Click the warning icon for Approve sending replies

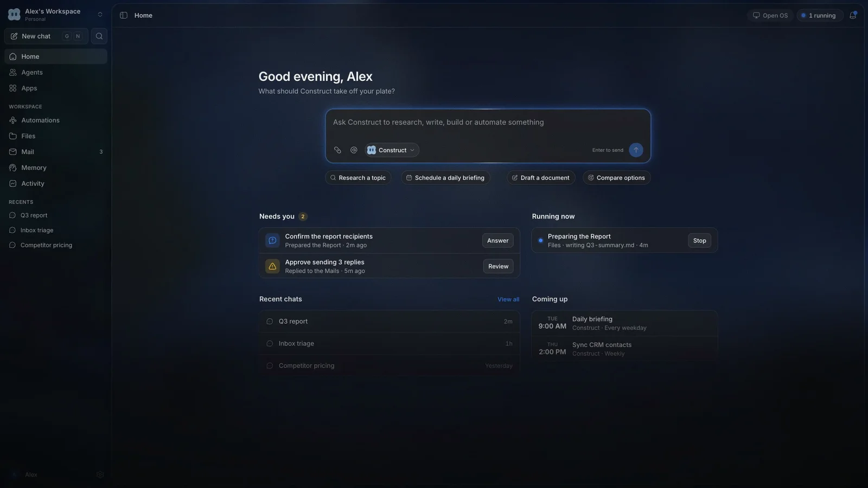[272, 266]
